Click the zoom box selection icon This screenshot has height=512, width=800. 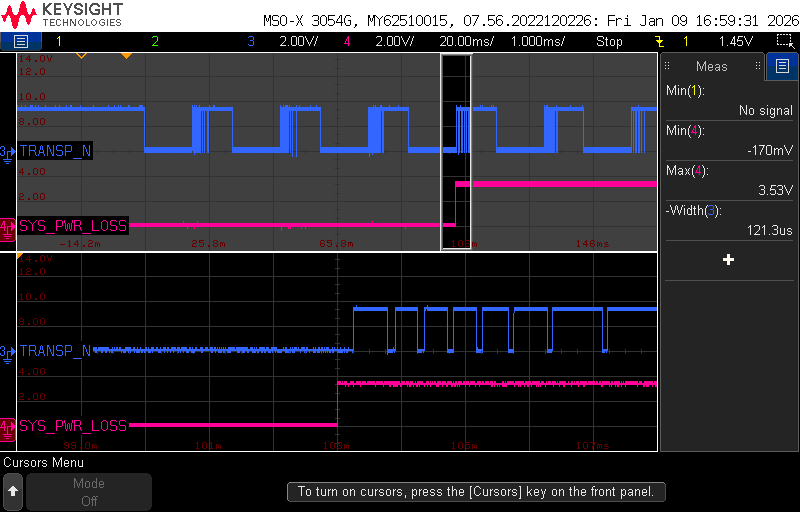[785, 41]
